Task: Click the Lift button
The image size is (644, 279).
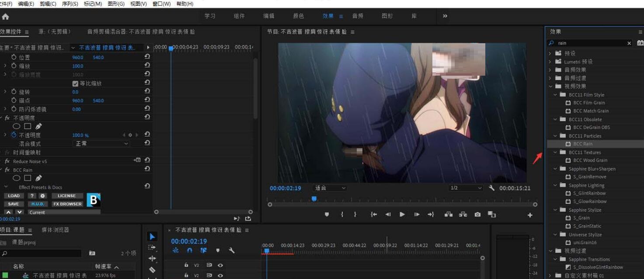Action: [x=448, y=214]
